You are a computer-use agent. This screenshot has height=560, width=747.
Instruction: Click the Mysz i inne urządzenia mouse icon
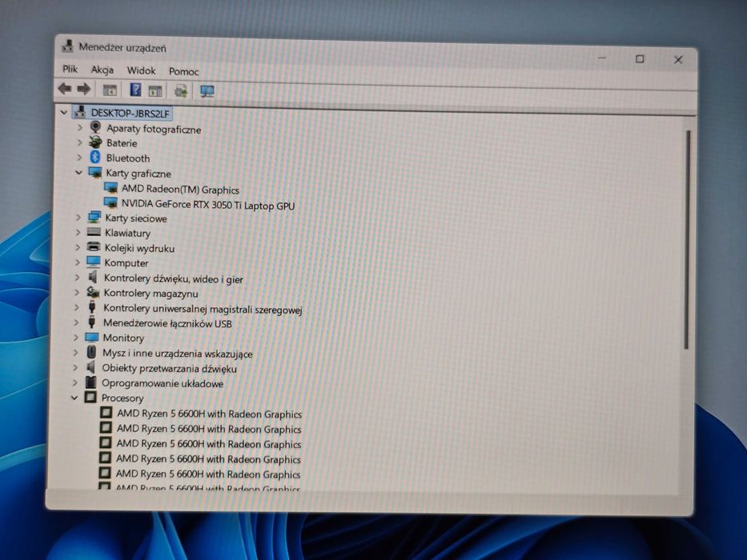(x=91, y=352)
